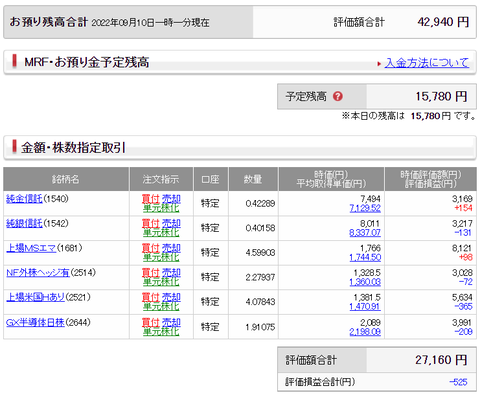Click quantity value 4.07843
This screenshot has height=395, width=480.
pyautogui.click(x=260, y=302)
